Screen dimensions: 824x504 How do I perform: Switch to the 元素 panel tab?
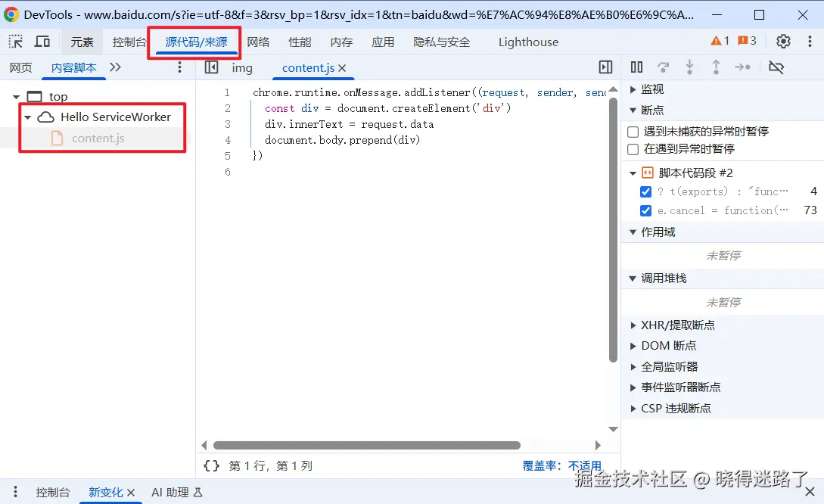click(x=82, y=42)
